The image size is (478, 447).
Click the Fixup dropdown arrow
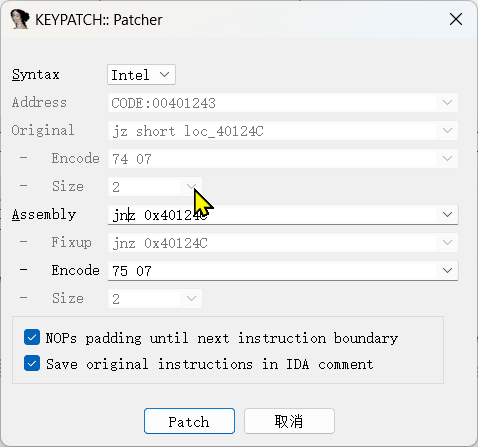click(x=447, y=242)
